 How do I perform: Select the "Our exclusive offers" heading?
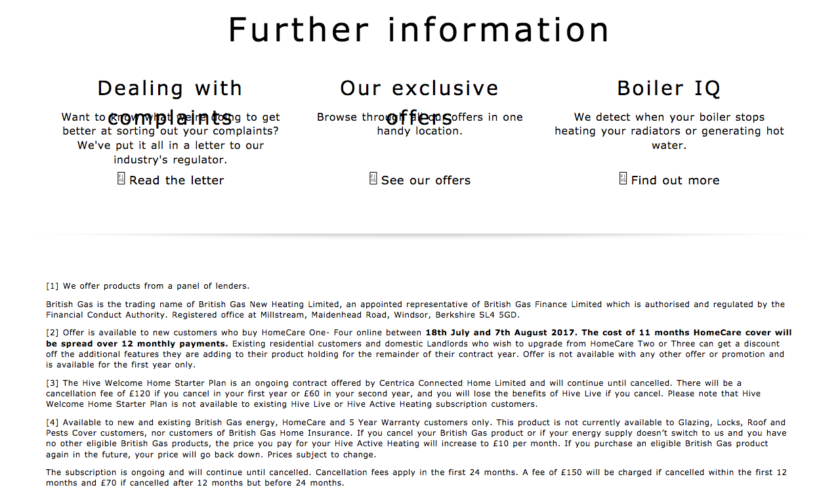pyautogui.click(x=419, y=89)
